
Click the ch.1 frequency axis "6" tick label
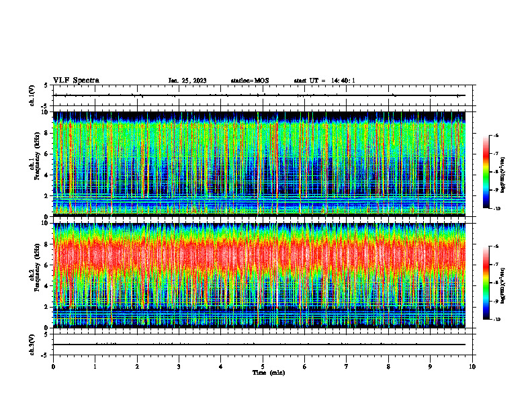(x=47, y=154)
